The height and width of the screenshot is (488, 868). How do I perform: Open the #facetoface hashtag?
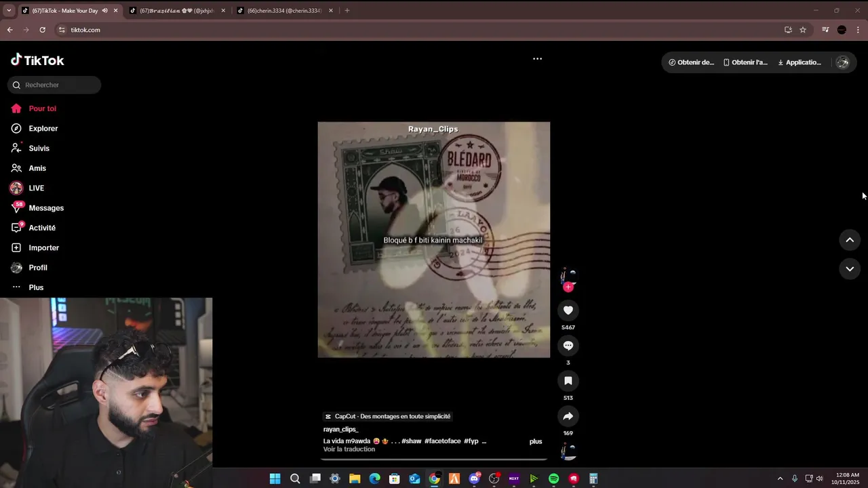pyautogui.click(x=442, y=441)
